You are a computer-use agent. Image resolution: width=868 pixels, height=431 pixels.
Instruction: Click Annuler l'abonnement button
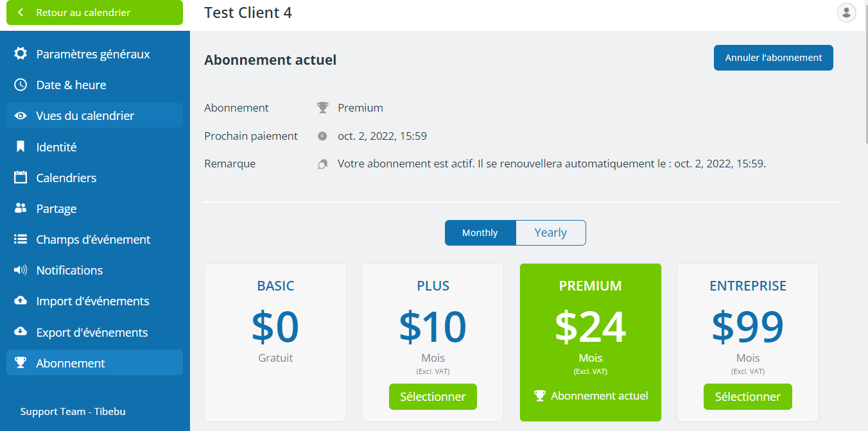click(774, 58)
